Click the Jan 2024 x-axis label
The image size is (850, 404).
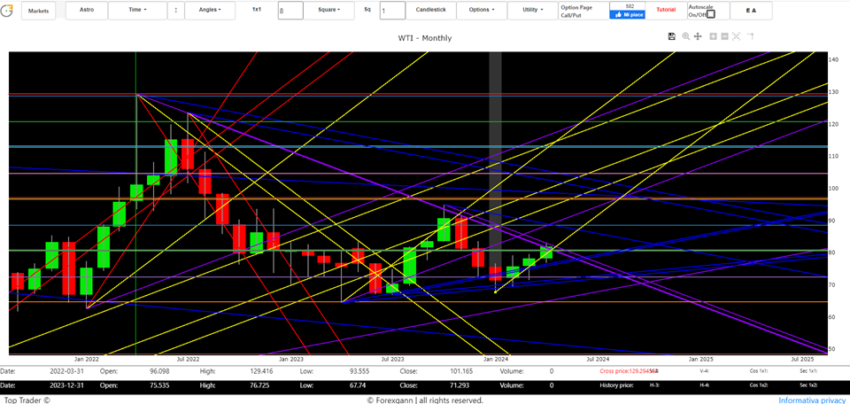coord(495,359)
